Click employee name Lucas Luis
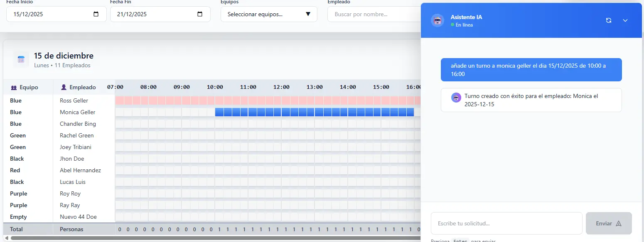Viewport: 644px width, 242px height. pyautogui.click(x=73, y=182)
